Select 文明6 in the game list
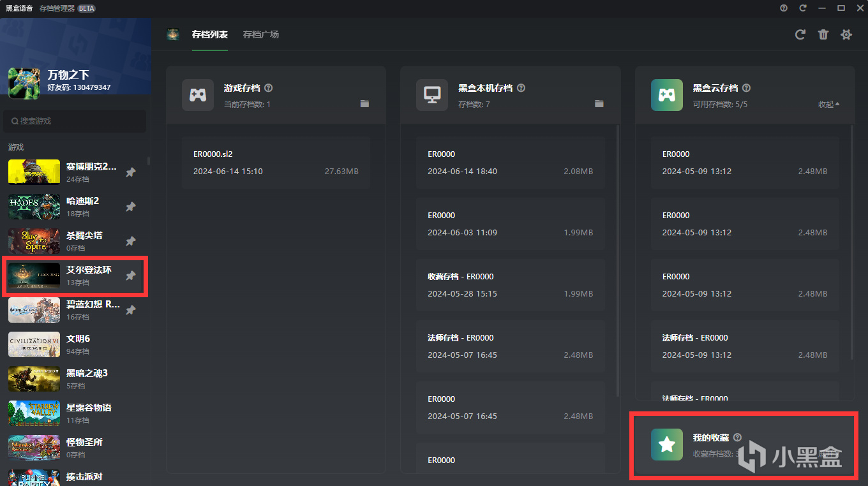This screenshot has height=486, width=868. (75, 344)
